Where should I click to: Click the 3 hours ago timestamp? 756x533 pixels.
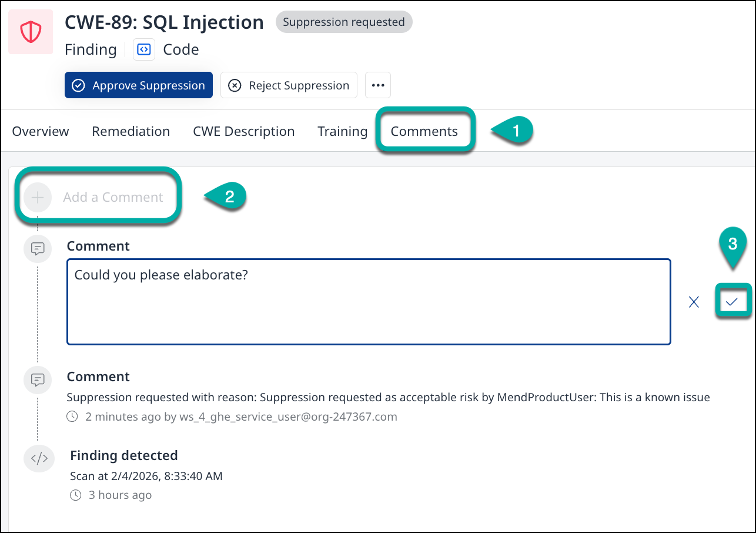pyautogui.click(x=120, y=495)
